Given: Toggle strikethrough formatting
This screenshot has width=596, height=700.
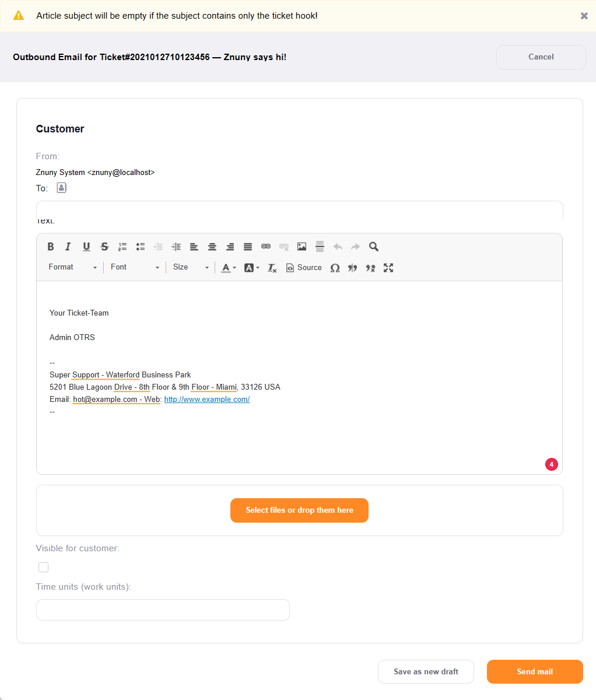Looking at the screenshot, I should coord(104,246).
